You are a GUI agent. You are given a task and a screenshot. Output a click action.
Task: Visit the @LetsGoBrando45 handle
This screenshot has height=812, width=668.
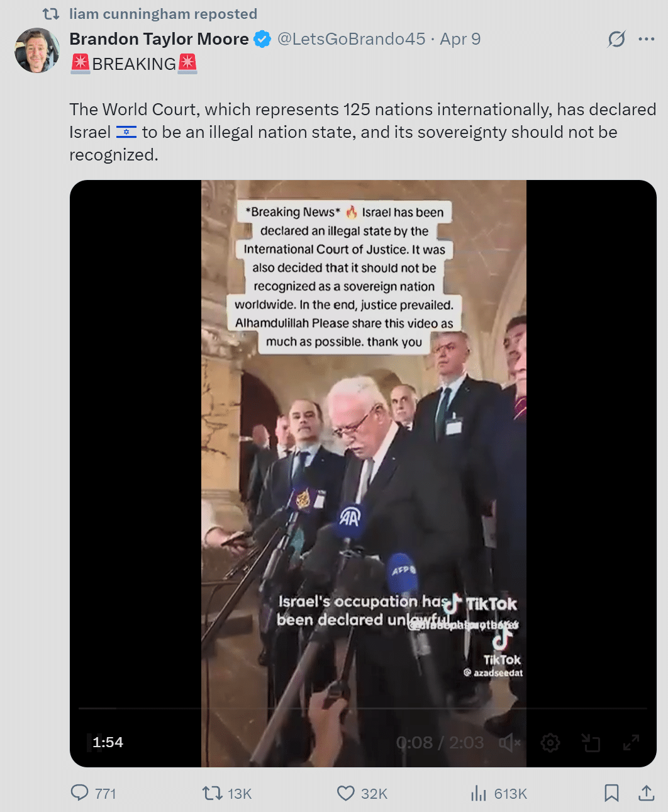352,39
